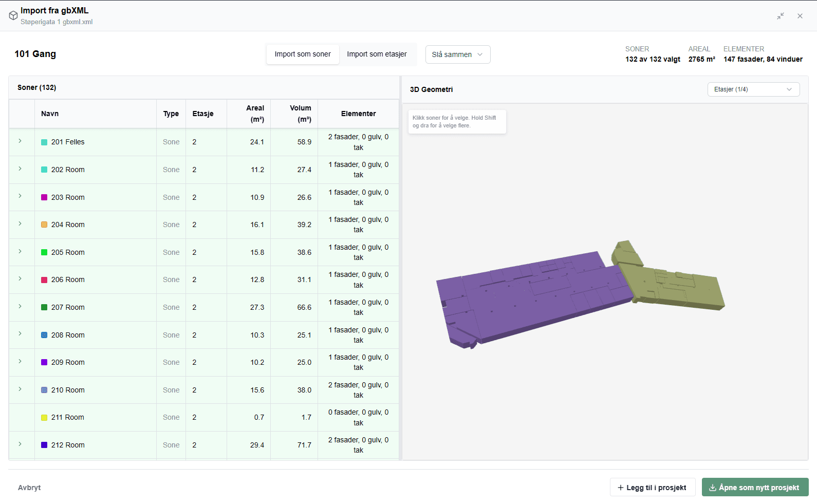Open the Slå sammen dropdown

458,54
